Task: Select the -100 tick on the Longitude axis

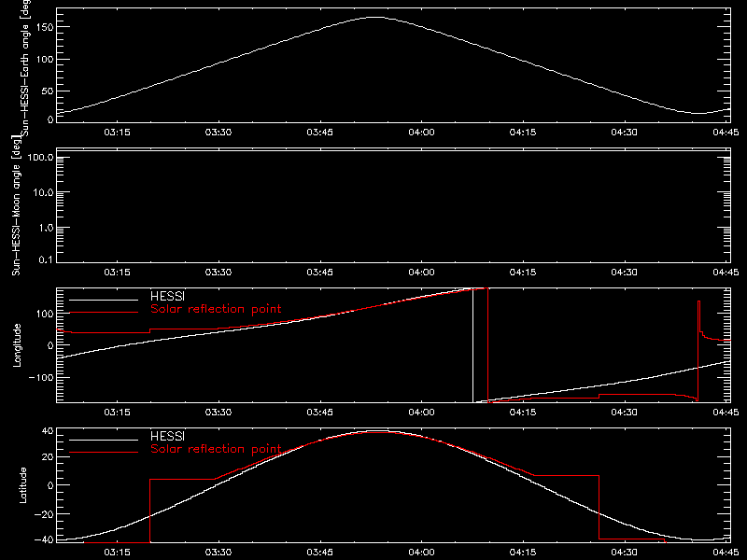Action: pyautogui.click(x=40, y=377)
